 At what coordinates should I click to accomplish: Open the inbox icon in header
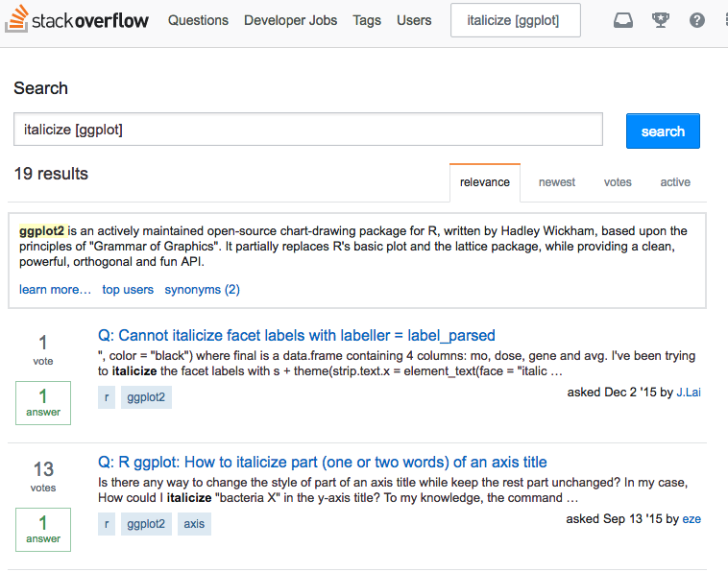coord(623,20)
